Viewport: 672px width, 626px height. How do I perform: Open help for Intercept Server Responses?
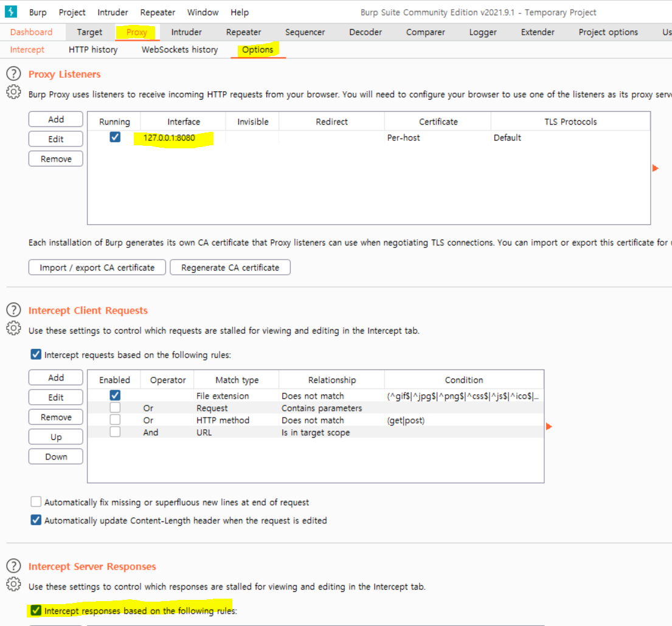tap(14, 566)
